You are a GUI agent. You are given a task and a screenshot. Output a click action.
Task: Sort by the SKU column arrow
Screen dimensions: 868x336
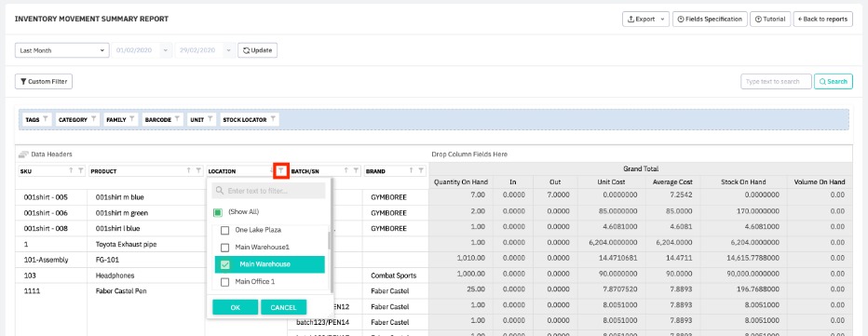point(71,170)
